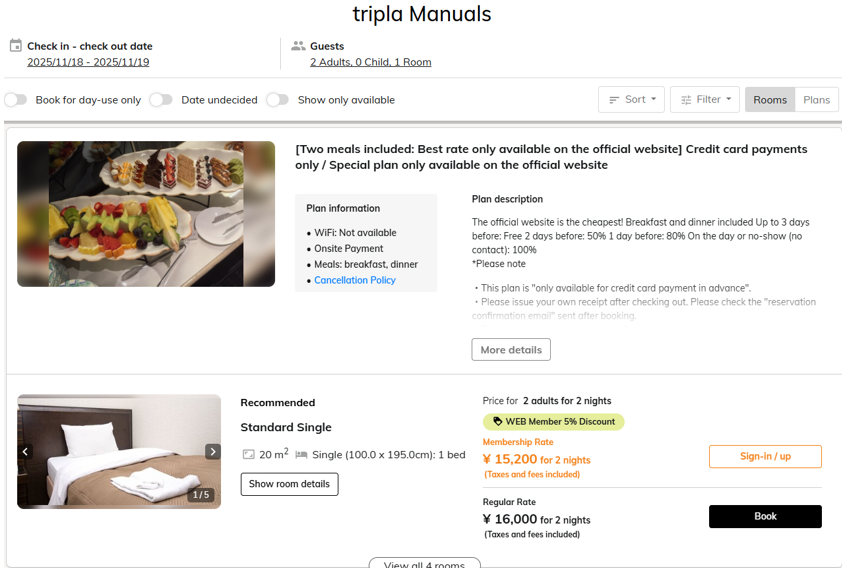Enable Book for day-use only toggle

[16, 100]
